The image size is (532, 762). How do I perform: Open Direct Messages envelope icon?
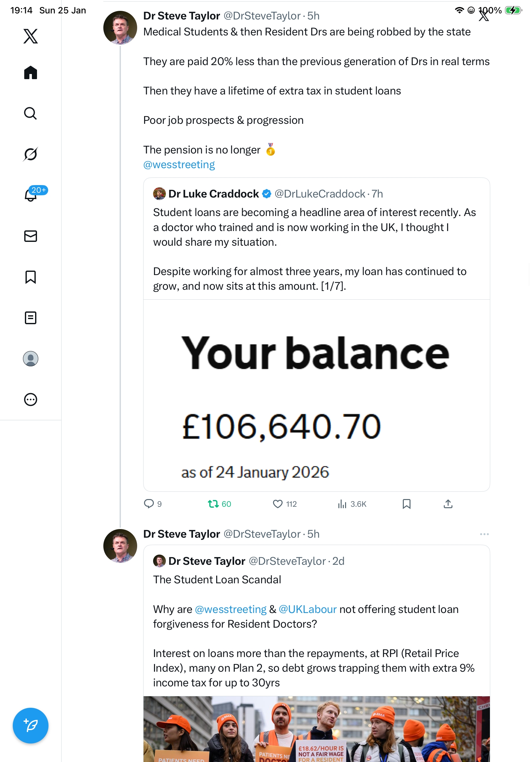[x=31, y=236]
